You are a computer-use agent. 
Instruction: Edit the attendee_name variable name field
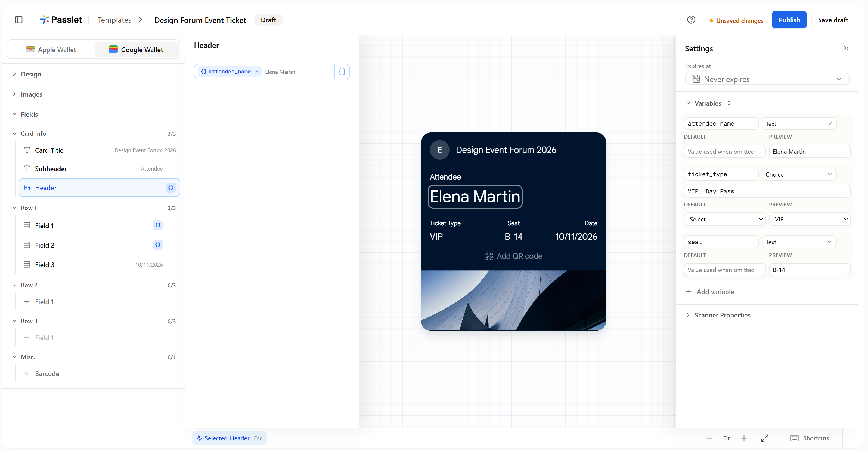click(721, 124)
